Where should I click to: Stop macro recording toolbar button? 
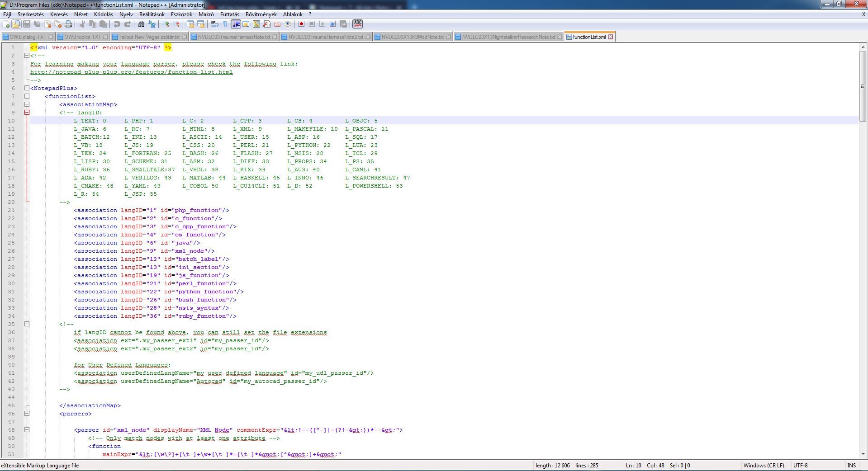click(312, 24)
